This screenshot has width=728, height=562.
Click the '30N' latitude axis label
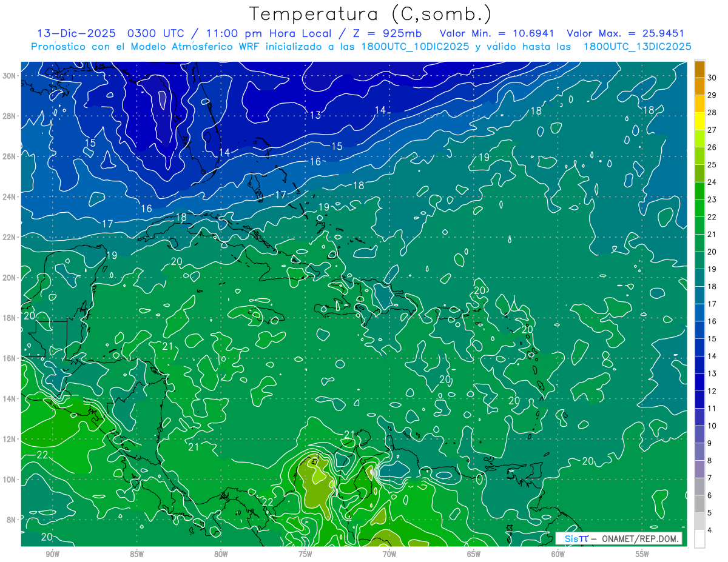pos(10,76)
